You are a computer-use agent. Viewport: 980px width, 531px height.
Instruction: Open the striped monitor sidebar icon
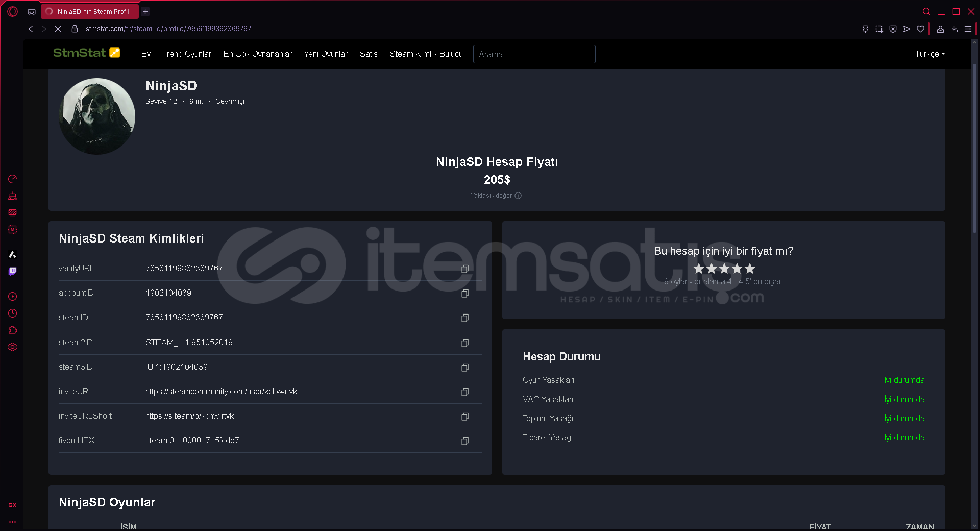click(13, 212)
